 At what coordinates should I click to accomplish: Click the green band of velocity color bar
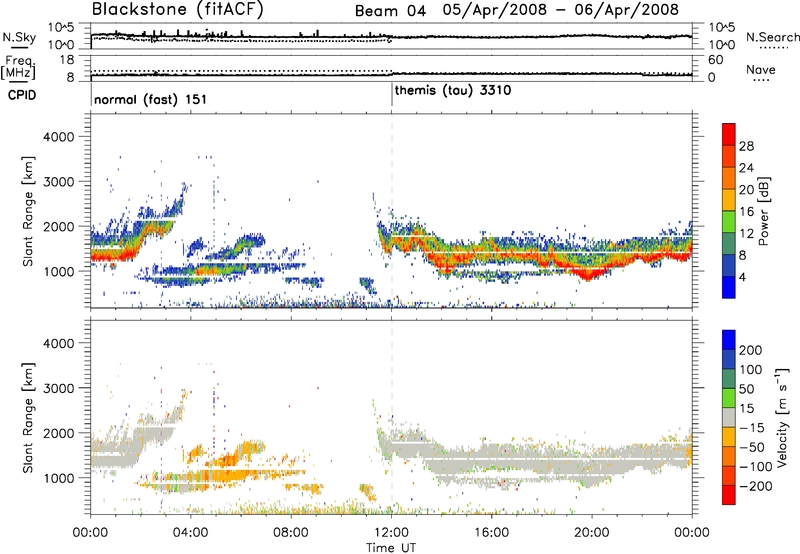coord(729,398)
